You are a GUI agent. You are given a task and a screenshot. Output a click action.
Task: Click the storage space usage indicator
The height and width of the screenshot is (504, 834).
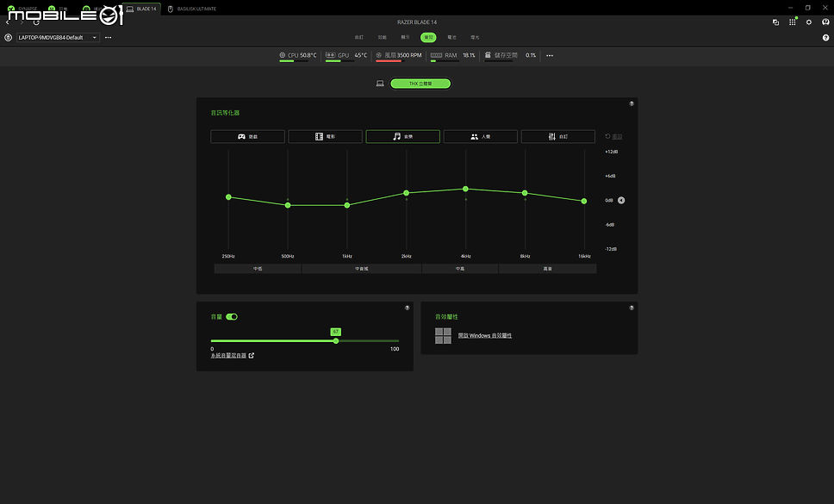tap(510, 55)
